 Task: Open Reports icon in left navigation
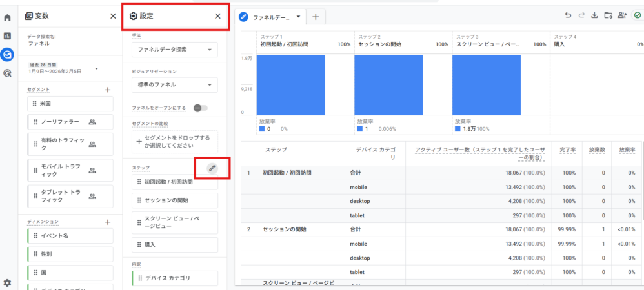pos(8,36)
